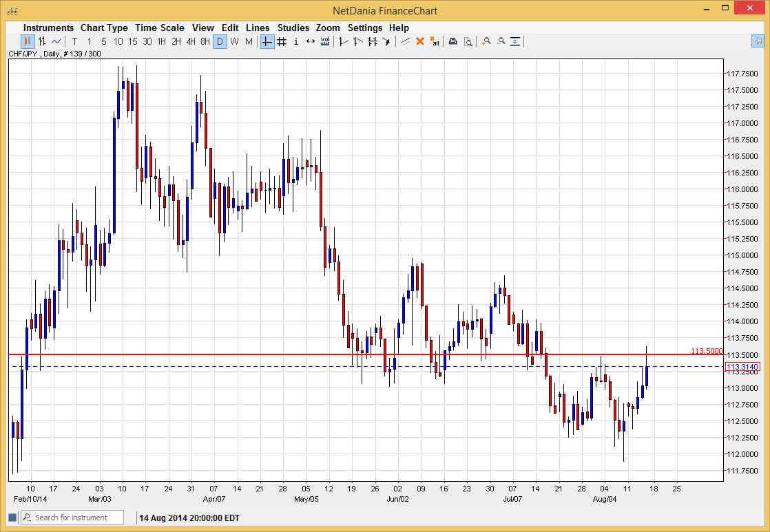Switch to Weekly timeframe
Screen dimensions: 770x532
234,42
